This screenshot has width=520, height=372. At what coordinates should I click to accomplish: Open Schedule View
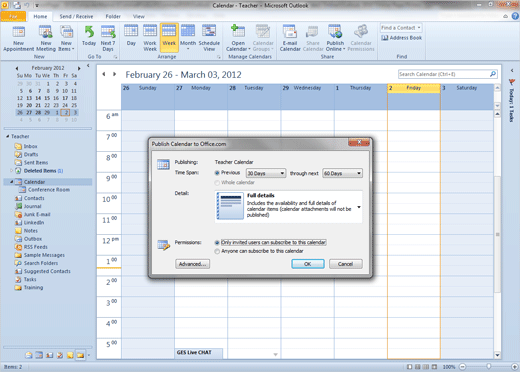209,39
